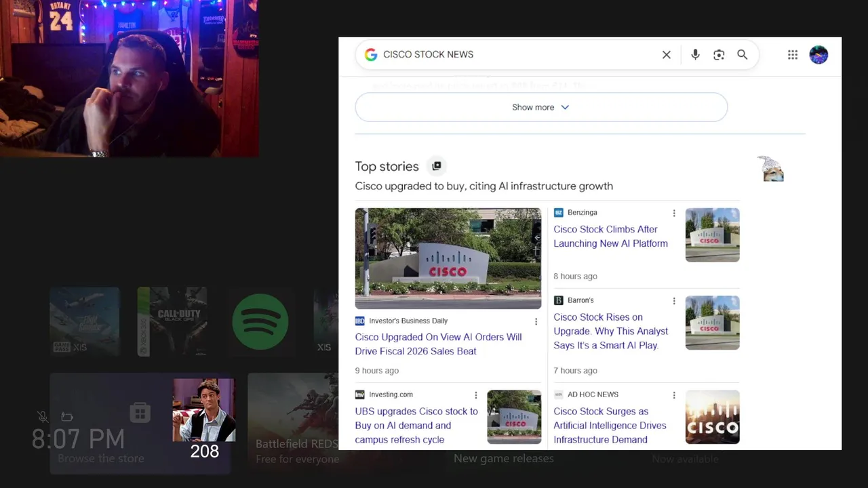The height and width of the screenshot is (488, 868).
Task: Open Benzinga story Cisco thumbnail
Action: pos(712,235)
